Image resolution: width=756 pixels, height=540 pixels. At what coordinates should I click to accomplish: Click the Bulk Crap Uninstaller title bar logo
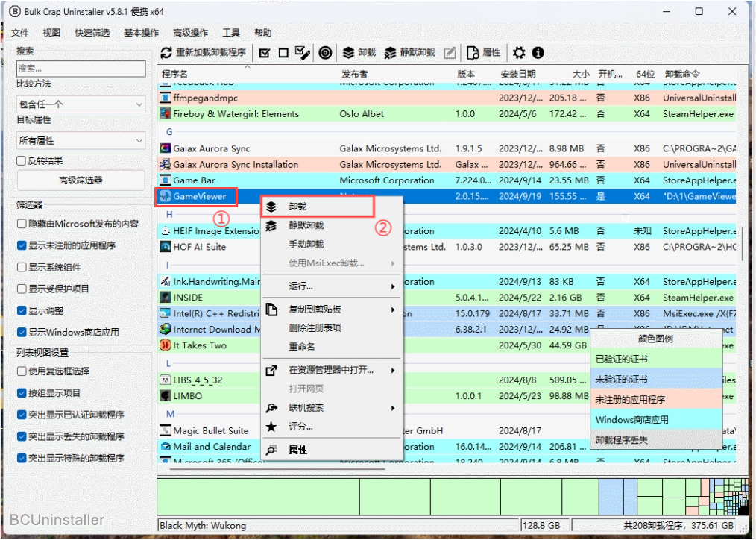14,11
